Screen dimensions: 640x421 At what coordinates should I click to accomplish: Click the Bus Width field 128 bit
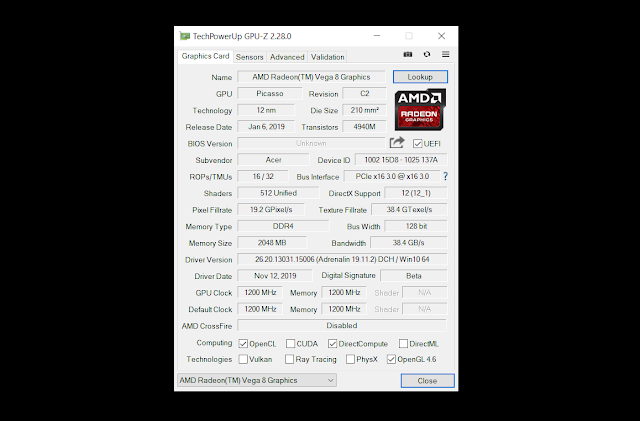416,226
